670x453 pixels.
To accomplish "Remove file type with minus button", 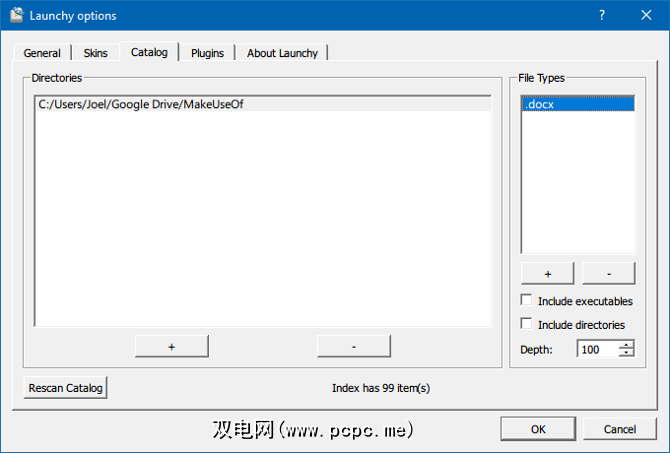I will pos(608,274).
